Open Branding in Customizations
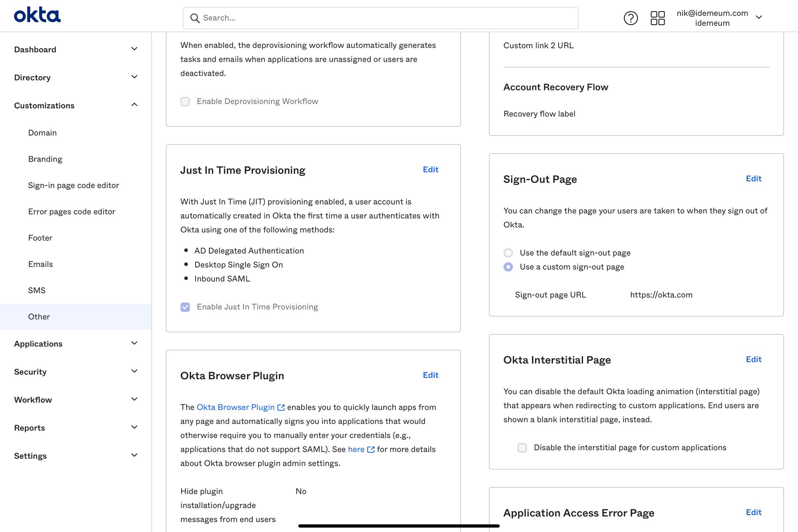Viewport: 798px width, 532px height. click(45, 159)
